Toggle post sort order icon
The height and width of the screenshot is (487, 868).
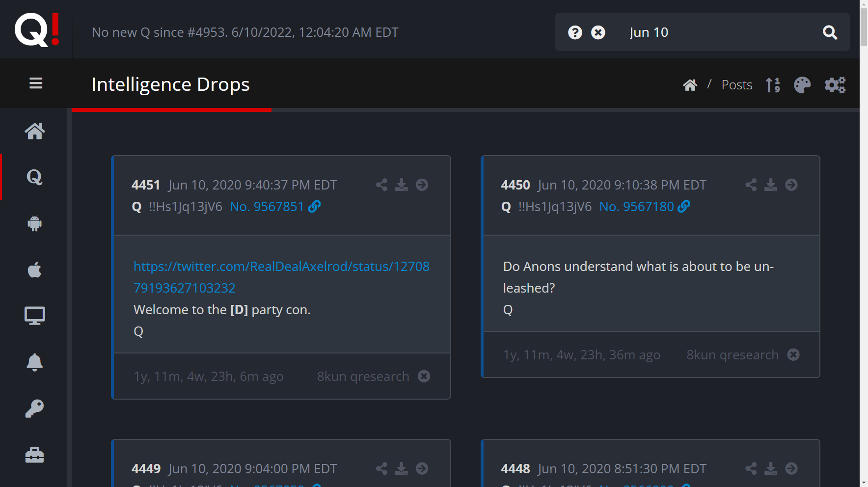click(x=773, y=85)
